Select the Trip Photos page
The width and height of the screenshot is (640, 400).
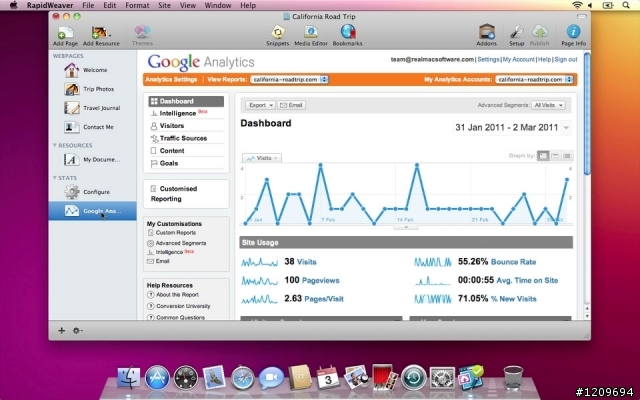click(93, 89)
